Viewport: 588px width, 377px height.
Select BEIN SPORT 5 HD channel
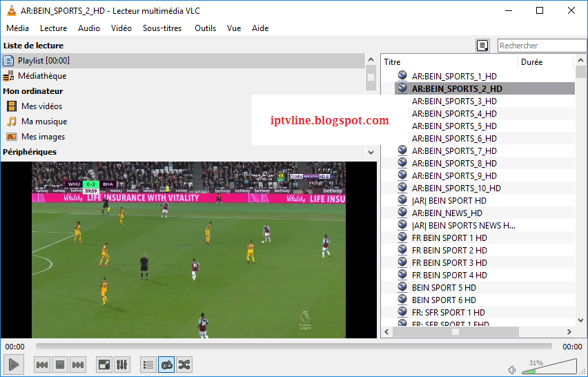444,288
